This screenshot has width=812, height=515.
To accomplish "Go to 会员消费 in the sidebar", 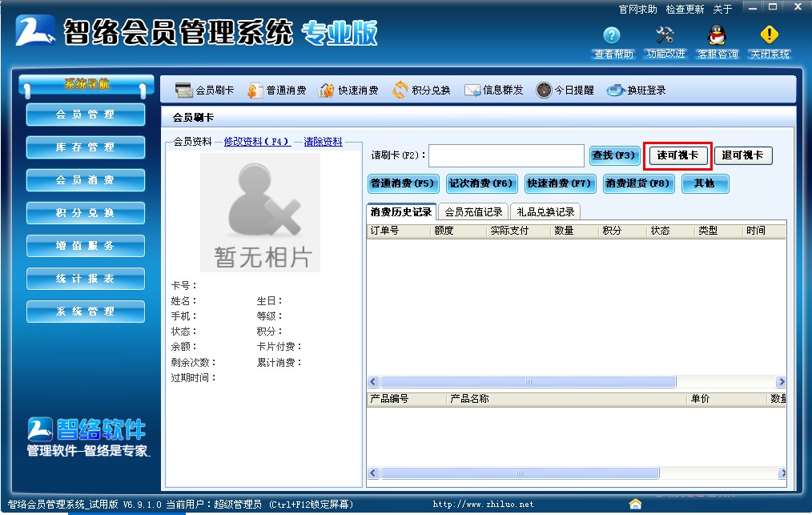I will (x=86, y=180).
